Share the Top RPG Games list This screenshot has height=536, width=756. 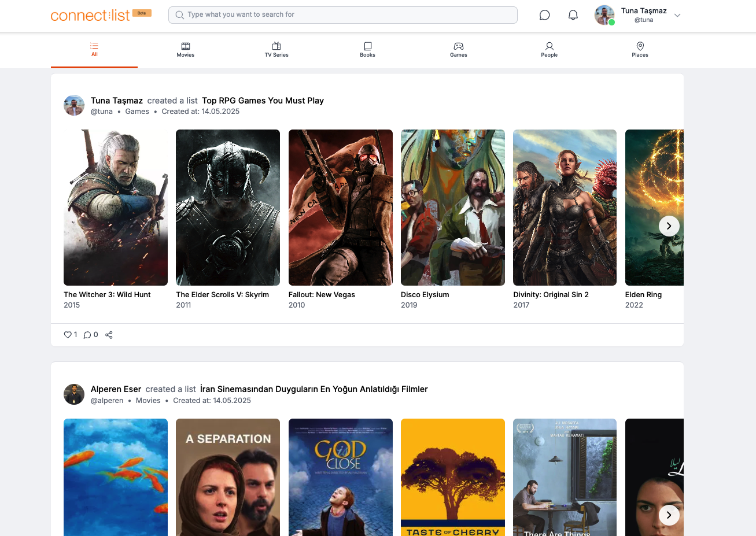pyautogui.click(x=109, y=335)
